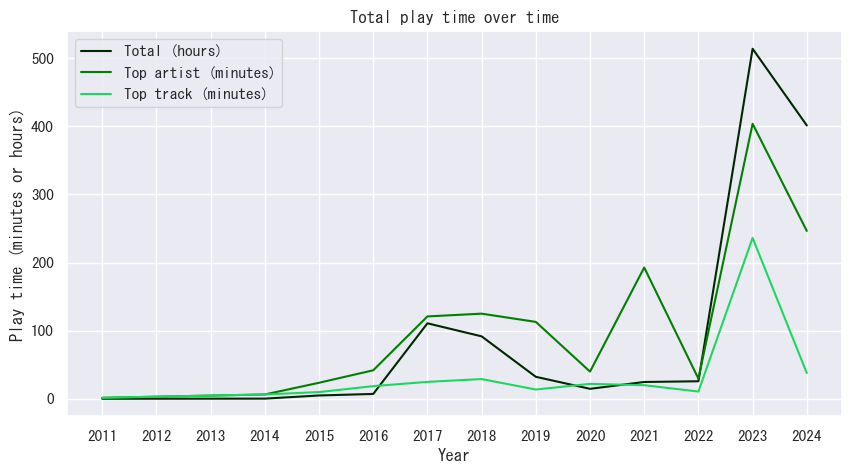Click the 'Top track (minutes)' legend label
Image resolution: width=852 pixels, height=473 pixels.
pos(196,94)
